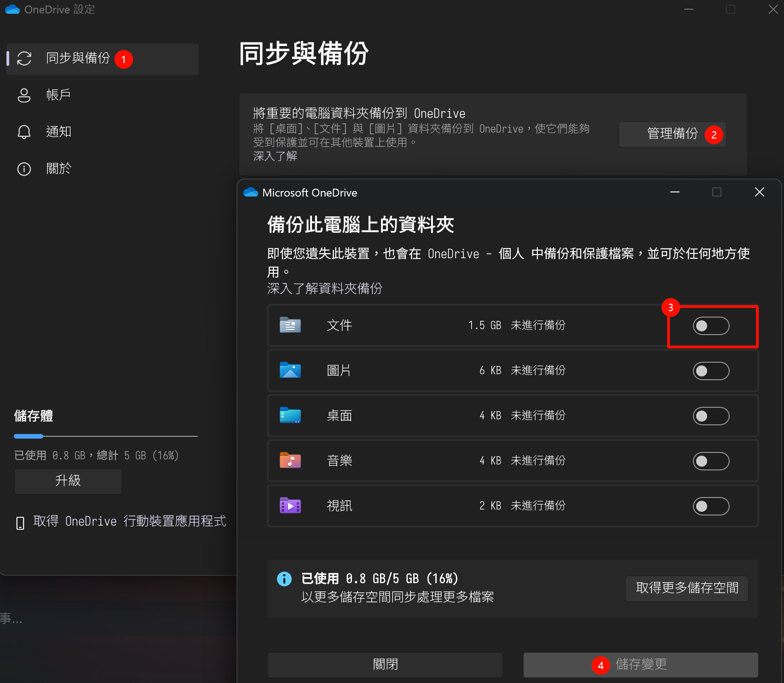Click the 2 KB size of 視訊
Screen dimensions: 784x683
[x=490, y=506]
